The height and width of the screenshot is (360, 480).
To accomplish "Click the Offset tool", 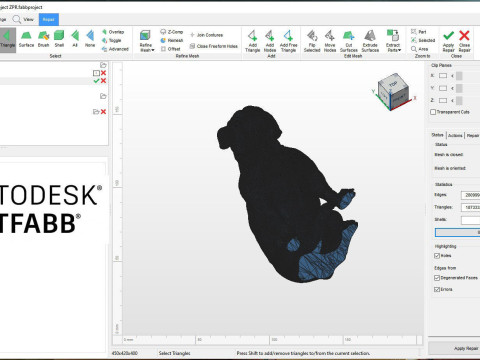I will pyautogui.click(x=170, y=49).
